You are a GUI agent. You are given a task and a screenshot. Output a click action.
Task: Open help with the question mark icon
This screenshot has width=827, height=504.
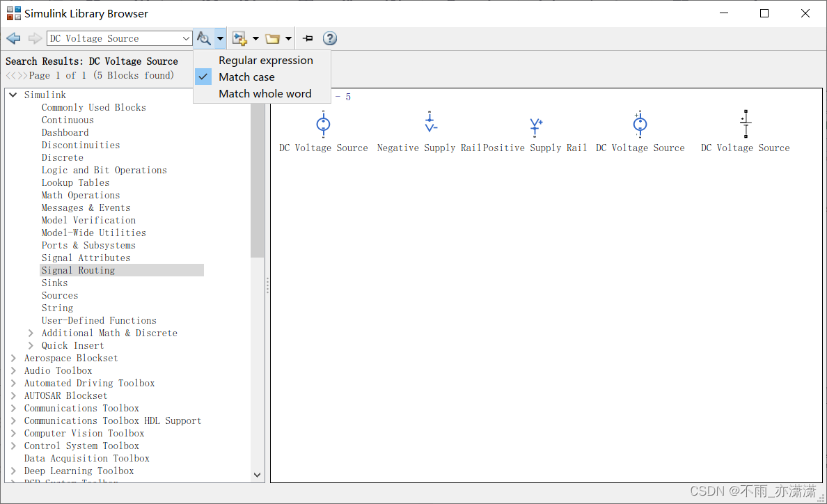click(x=330, y=38)
